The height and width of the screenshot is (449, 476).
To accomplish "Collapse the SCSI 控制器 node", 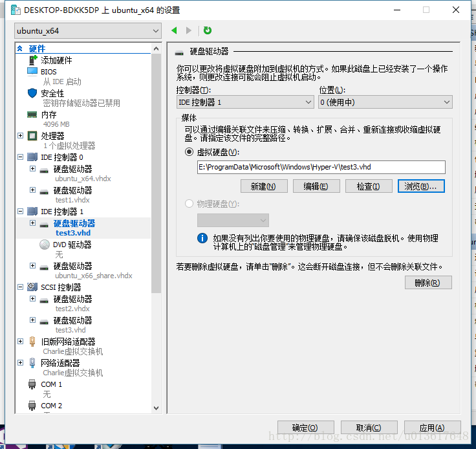I will tap(20, 287).
